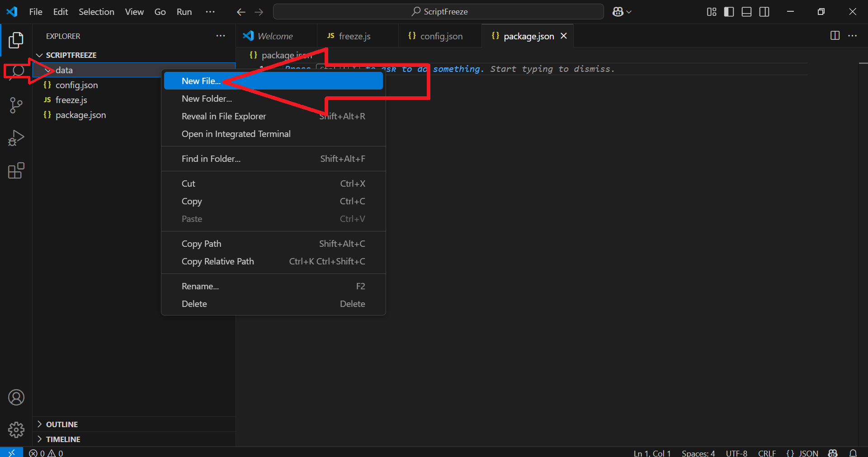Choose New File... from context menu
868x457 pixels.
273,81
